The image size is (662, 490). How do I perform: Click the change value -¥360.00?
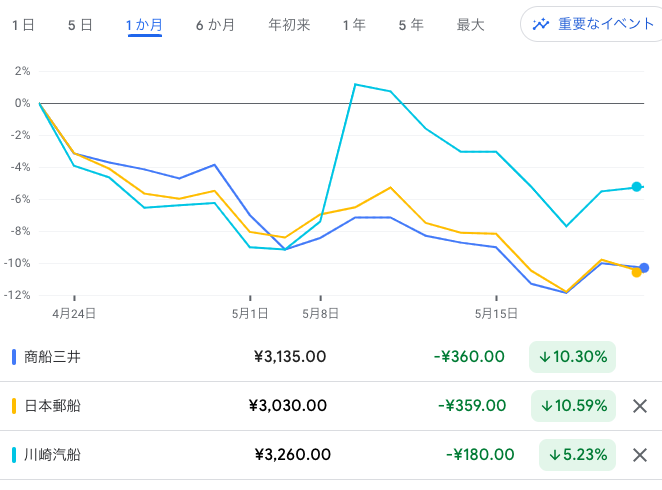(469, 357)
